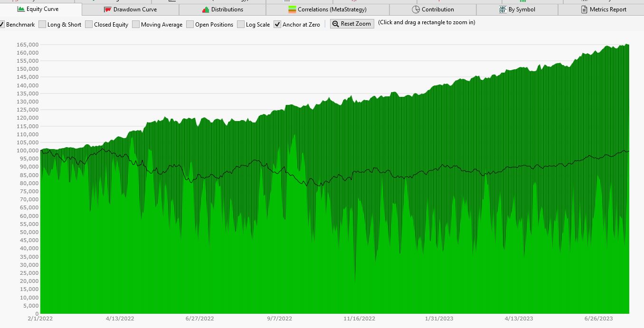The image size is (644, 328).
Task: Turn on the Closed Equity option
Action: 89,24
